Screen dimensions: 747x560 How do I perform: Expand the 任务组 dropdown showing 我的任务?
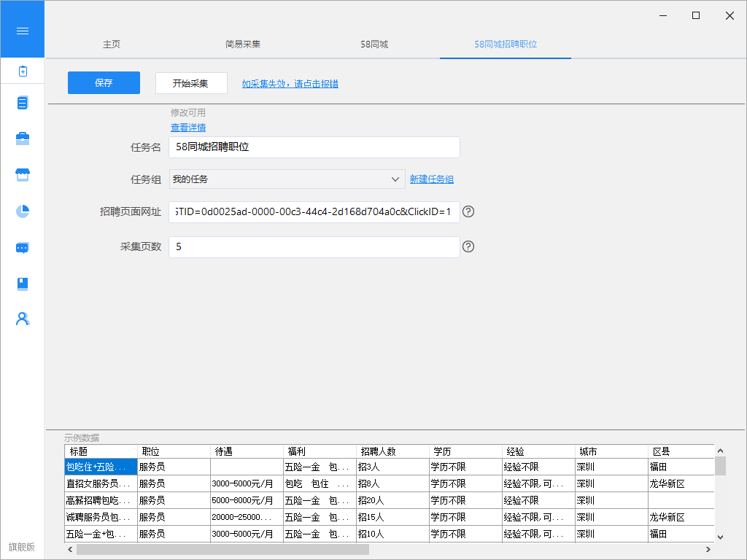click(x=287, y=179)
